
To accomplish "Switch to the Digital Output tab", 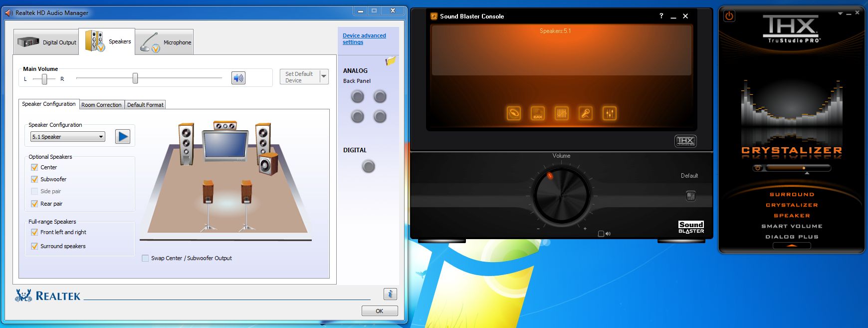I will pyautogui.click(x=47, y=42).
